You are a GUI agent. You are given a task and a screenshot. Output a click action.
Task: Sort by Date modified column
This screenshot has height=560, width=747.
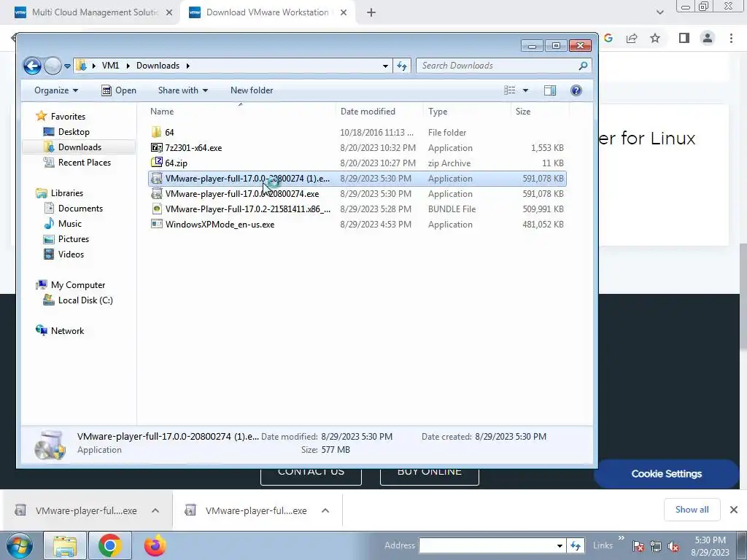tap(379, 112)
